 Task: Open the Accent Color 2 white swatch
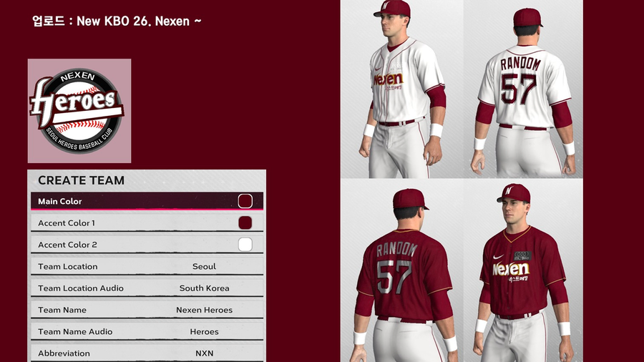click(x=245, y=245)
